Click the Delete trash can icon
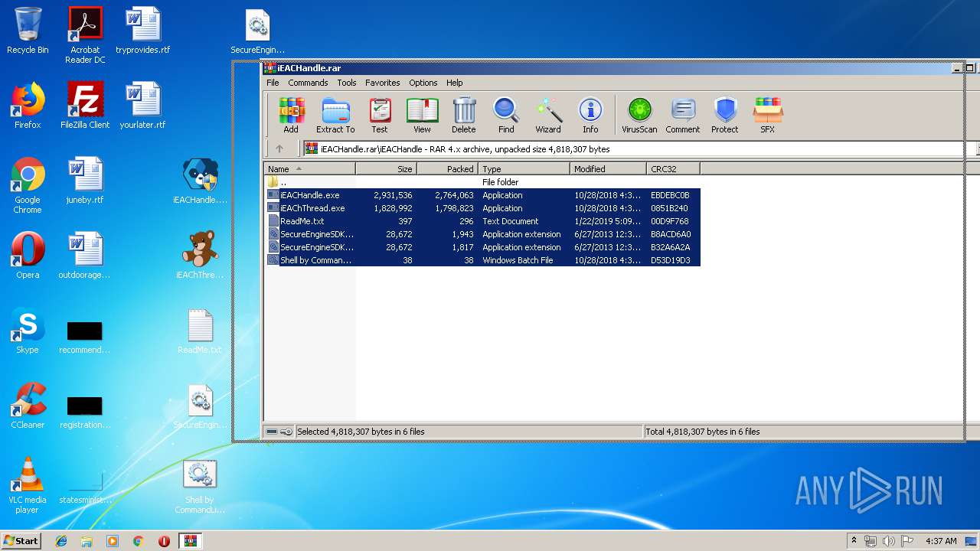This screenshot has width=980, height=551. coord(463,116)
